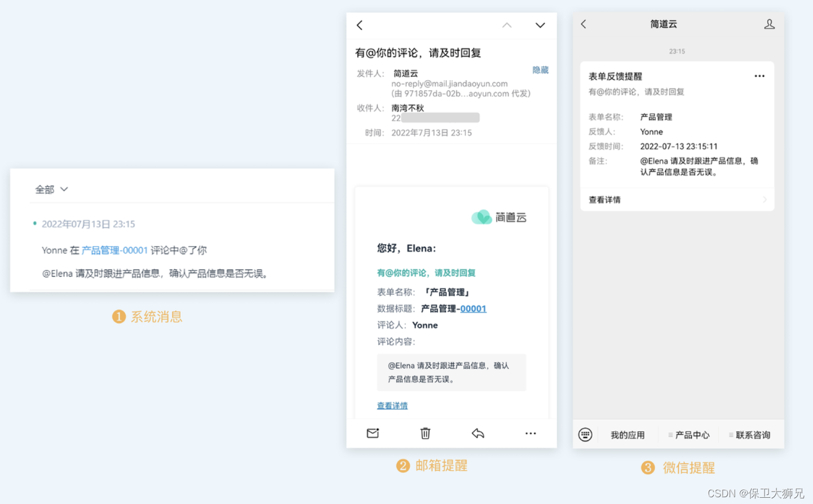The width and height of the screenshot is (813, 504).
Task: Open more options in email toolbar
Action: pos(531,433)
